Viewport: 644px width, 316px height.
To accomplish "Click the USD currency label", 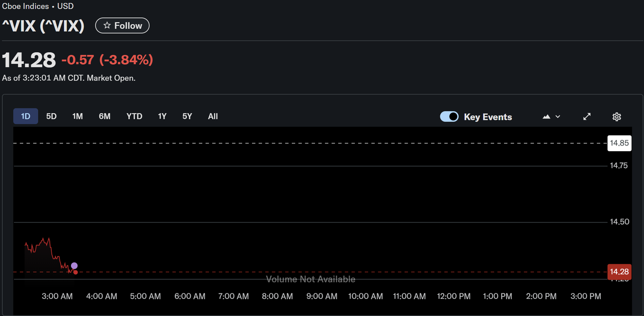I will pyautogui.click(x=65, y=6).
